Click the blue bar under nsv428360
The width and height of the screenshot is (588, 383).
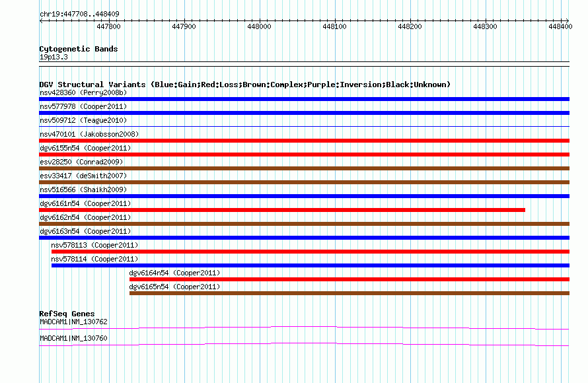(304, 99)
